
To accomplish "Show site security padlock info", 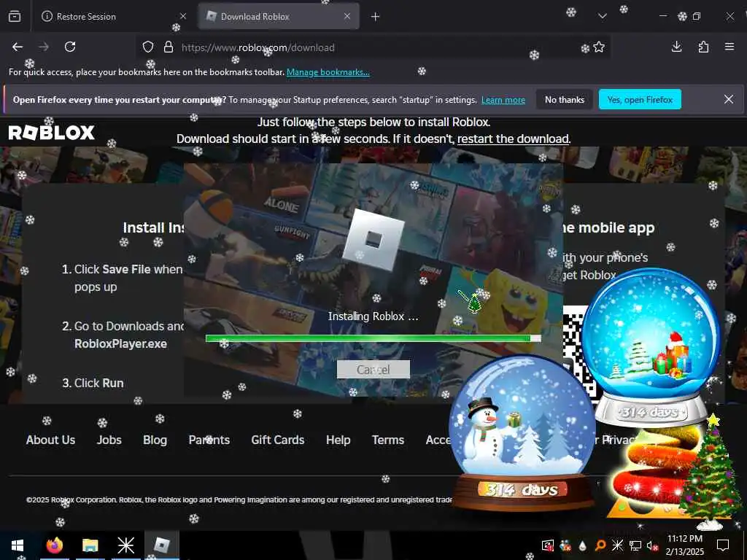I will tap(169, 47).
